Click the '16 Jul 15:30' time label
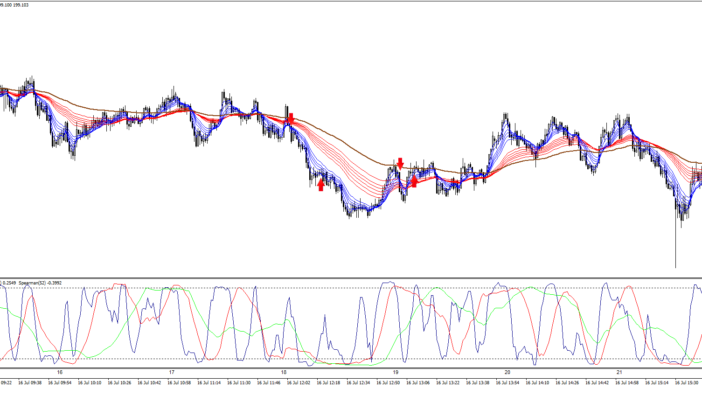Screen dimensions: 702x395 point(686,383)
